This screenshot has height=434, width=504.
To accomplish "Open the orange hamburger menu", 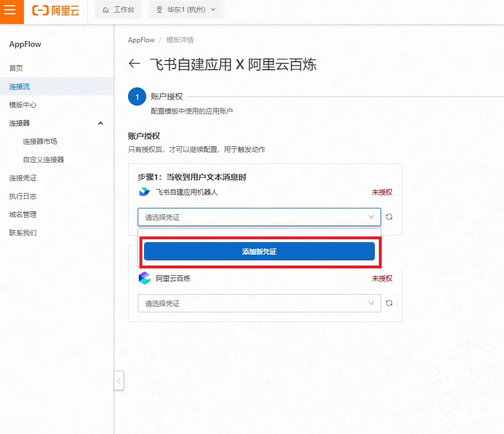I will coord(11,11).
